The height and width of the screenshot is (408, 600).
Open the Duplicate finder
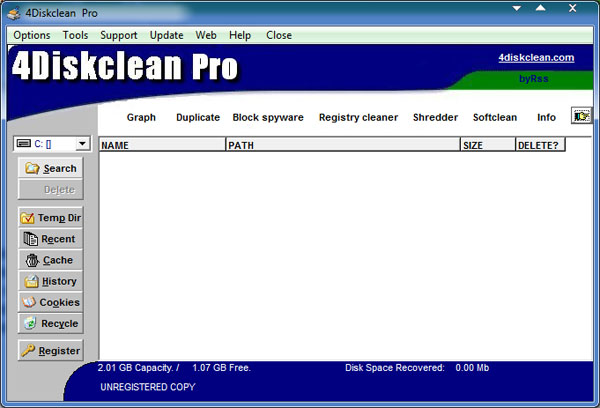(198, 118)
